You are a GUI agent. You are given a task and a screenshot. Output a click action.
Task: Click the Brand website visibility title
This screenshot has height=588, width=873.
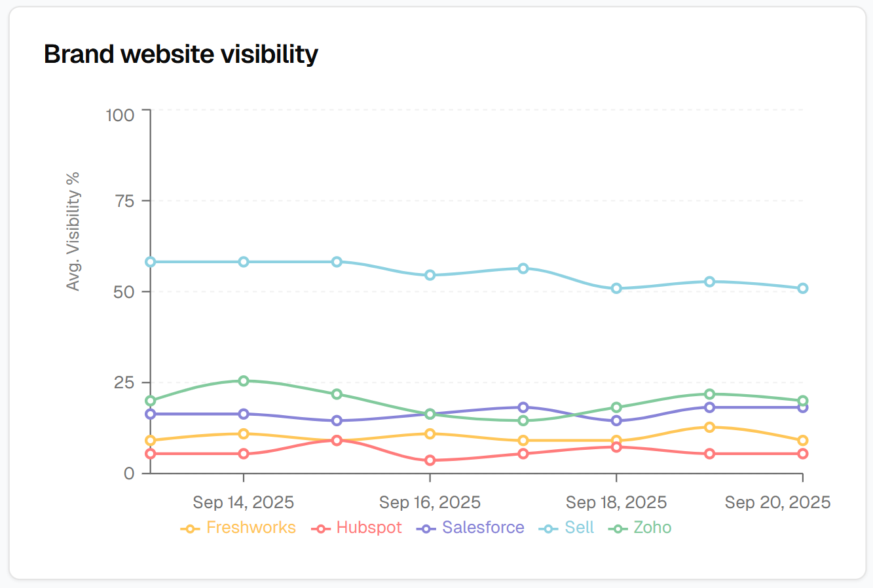(181, 54)
